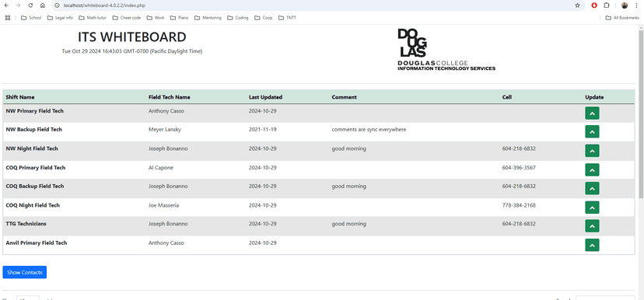Click the Update column header
644x300 pixels.
(594, 97)
